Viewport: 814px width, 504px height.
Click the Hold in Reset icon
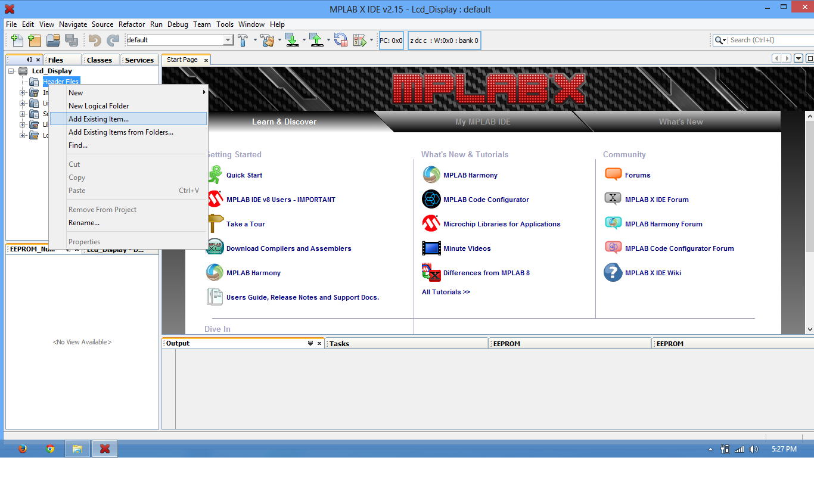[x=340, y=40]
